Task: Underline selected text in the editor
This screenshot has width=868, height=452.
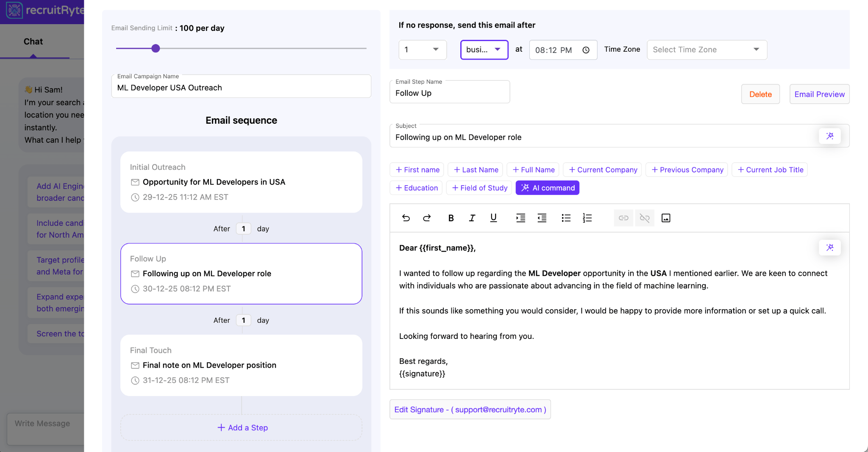Action: tap(493, 218)
